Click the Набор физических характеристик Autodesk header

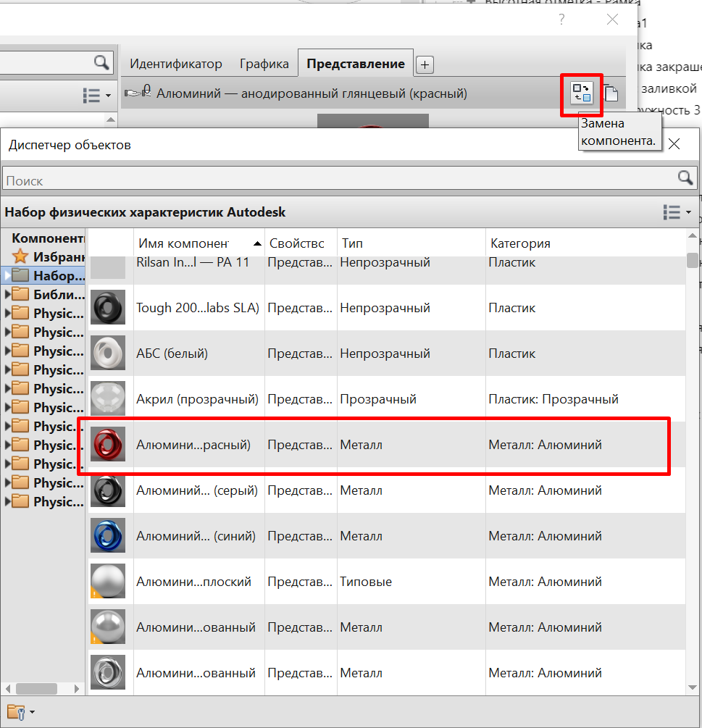click(145, 212)
